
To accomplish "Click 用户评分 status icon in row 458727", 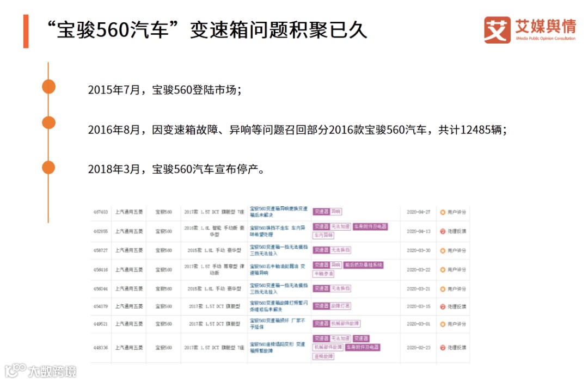I will [x=443, y=250].
